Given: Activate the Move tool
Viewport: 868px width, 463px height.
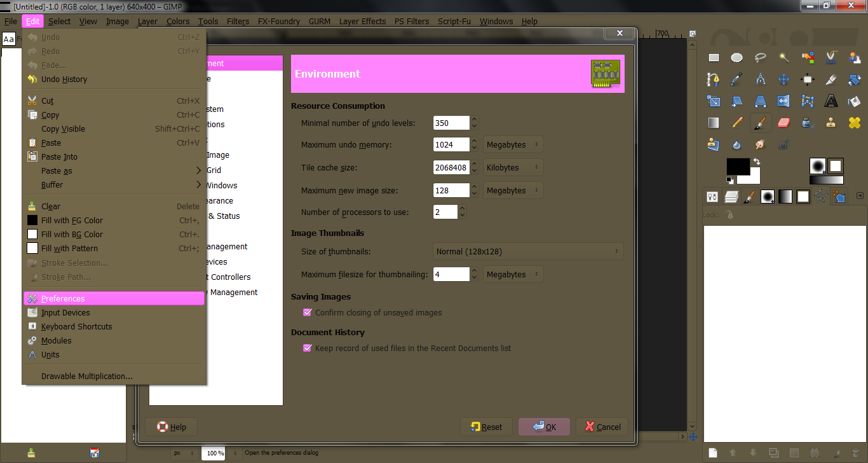Looking at the screenshot, I should pos(783,79).
